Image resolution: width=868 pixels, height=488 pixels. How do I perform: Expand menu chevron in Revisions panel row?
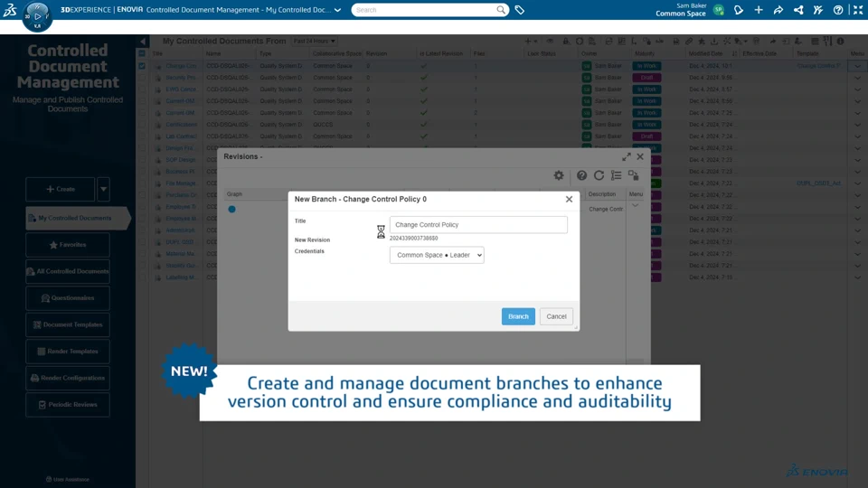pyautogui.click(x=636, y=206)
